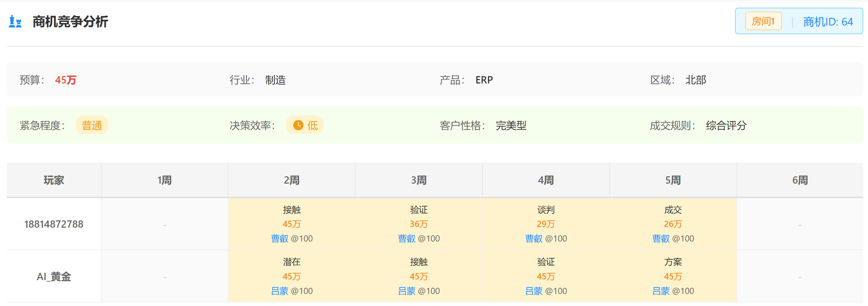The height and width of the screenshot is (306, 868).
Task: Select player 18814872788 row
Action: tap(54, 224)
